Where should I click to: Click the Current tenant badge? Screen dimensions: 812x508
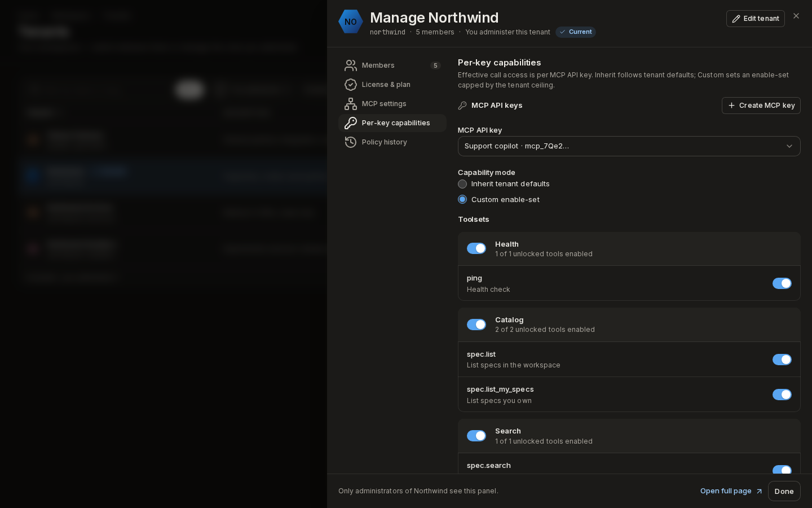tap(576, 32)
